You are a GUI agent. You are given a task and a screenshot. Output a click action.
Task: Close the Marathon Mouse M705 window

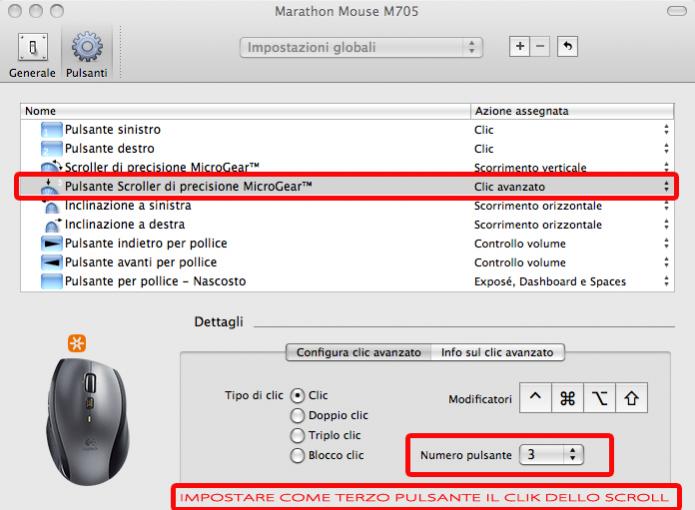tap(15, 11)
